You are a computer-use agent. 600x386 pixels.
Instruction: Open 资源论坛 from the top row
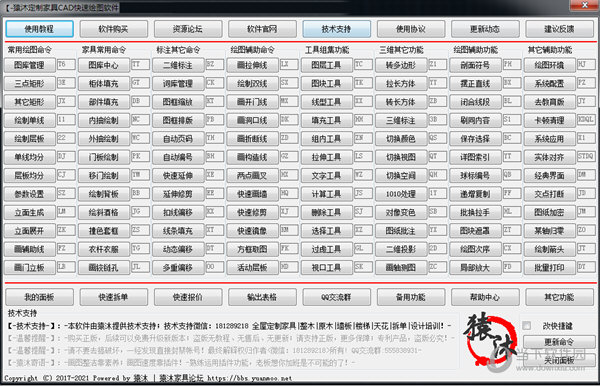[188, 29]
